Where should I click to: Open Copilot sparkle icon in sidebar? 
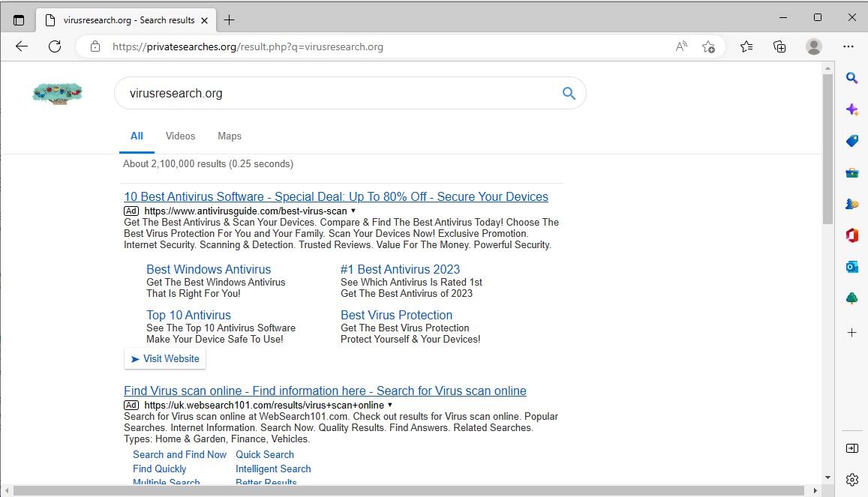tap(852, 109)
